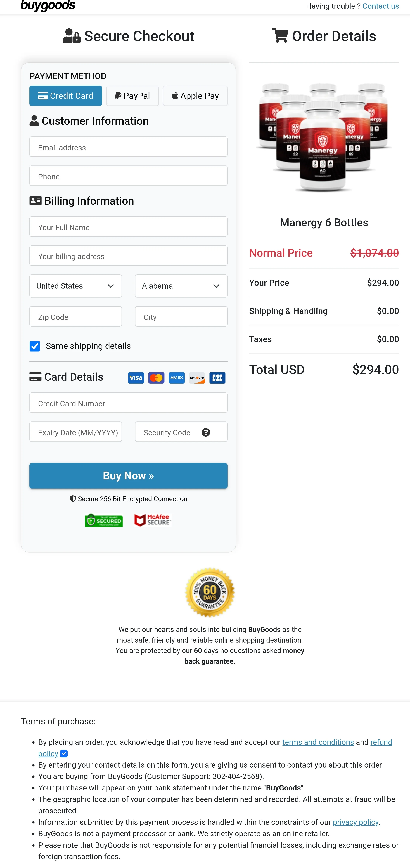Select the Visa card icon

136,378
